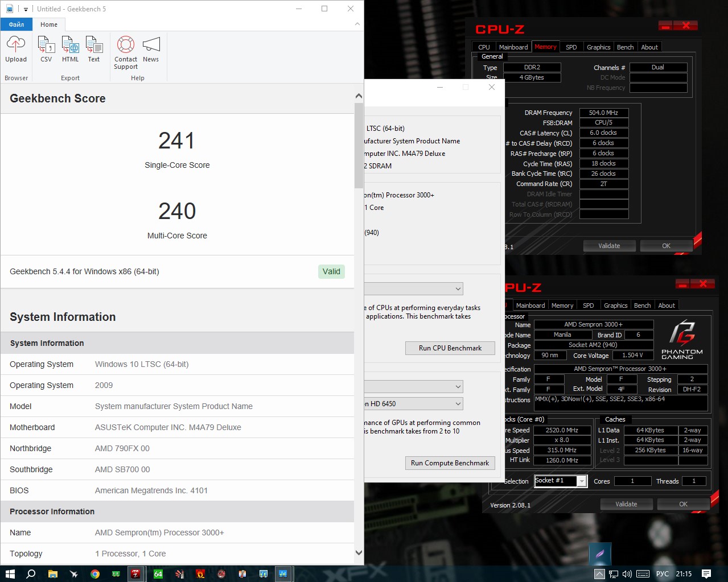Open Bench tab in upper CPU-Z window

pyautogui.click(x=625, y=47)
